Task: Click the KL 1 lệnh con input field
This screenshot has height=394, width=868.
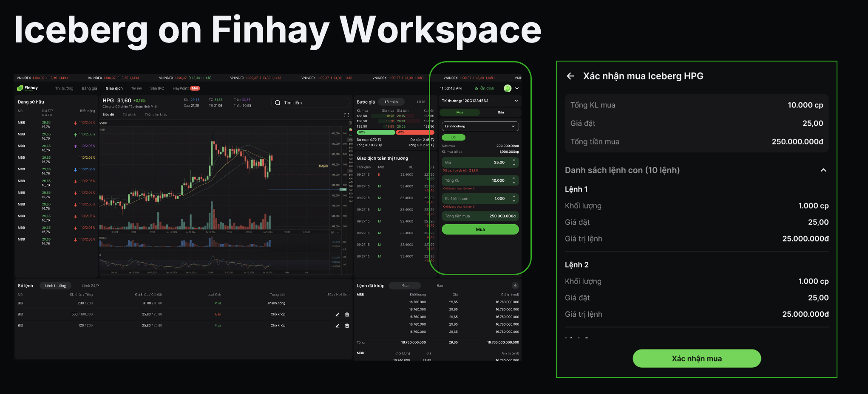Action: (x=480, y=199)
